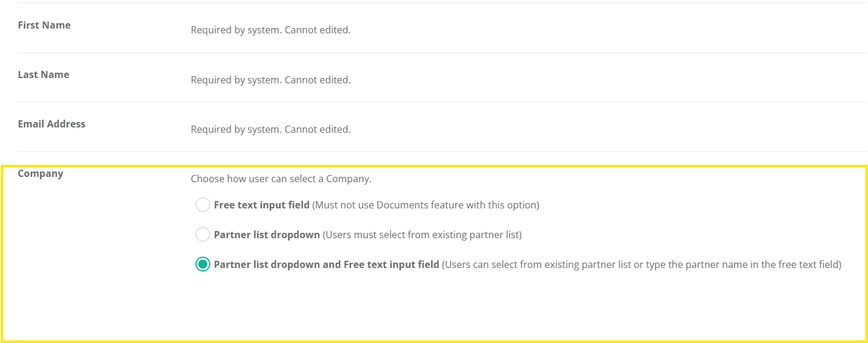Click the Choose how user can select text

click(x=280, y=179)
